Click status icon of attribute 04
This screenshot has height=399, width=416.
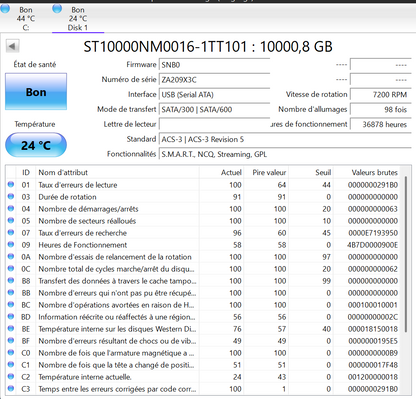tap(11, 208)
